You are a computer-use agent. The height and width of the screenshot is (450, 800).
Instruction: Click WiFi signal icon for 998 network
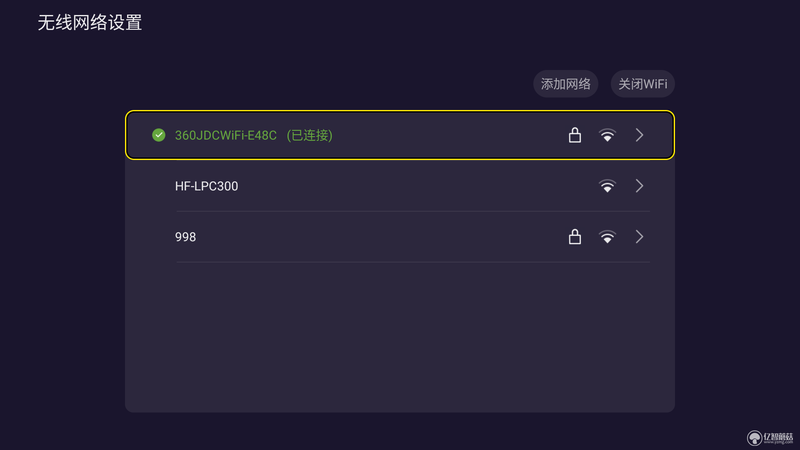tap(607, 237)
